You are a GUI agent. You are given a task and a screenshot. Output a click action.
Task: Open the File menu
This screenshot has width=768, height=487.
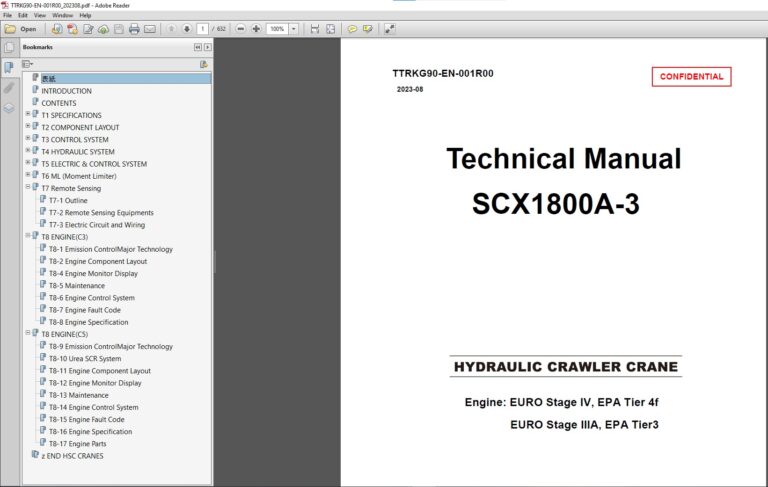pyautogui.click(x=7, y=16)
